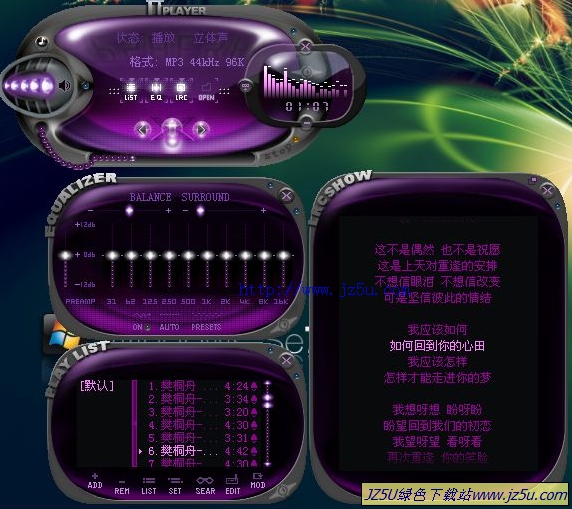Click the 250 Hz band slider knob
Viewport: 572px width, 509px height.
coord(169,255)
